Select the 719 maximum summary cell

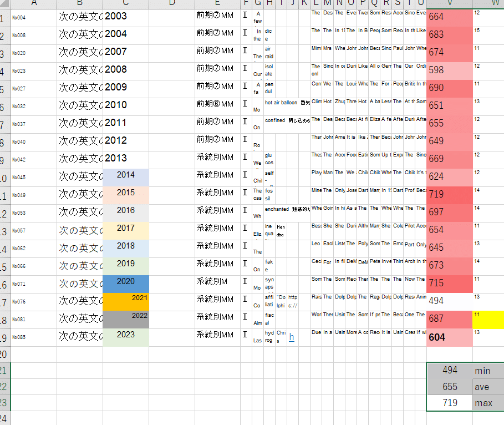pos(449,403)
